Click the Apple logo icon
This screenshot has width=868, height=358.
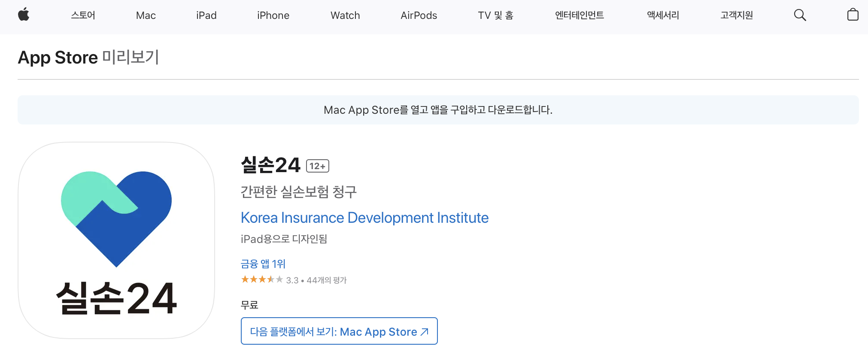(24, 15)
